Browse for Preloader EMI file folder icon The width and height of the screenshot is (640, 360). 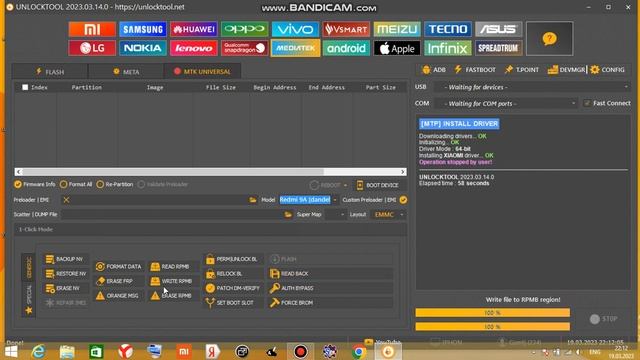coord(253,200)
